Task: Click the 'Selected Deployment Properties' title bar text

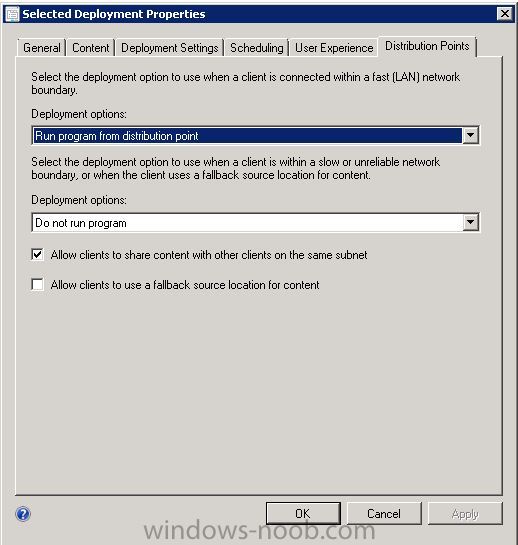Action: pos(114,14)
